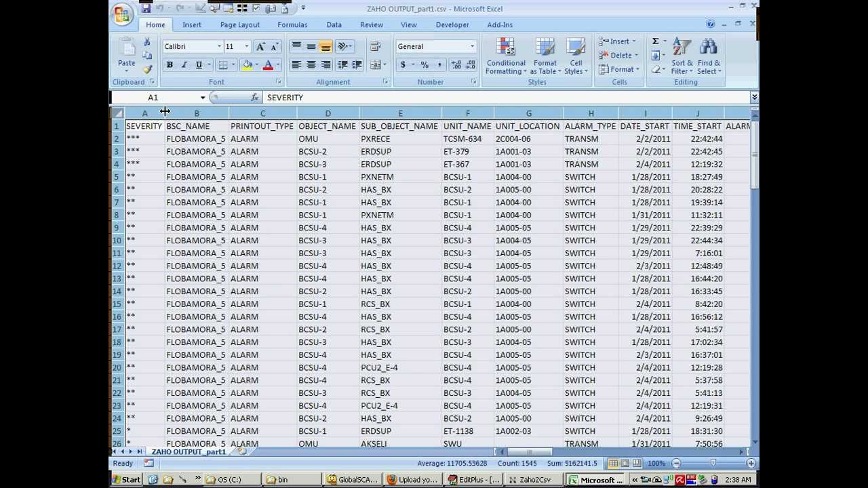Click Insert button in Cells group

click(x=618, y=41)
